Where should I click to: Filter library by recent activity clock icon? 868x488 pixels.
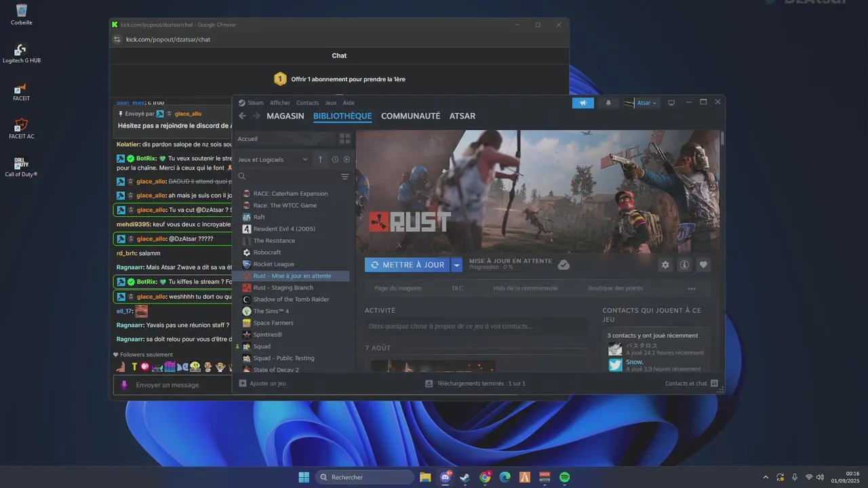[x=335, y=159]
